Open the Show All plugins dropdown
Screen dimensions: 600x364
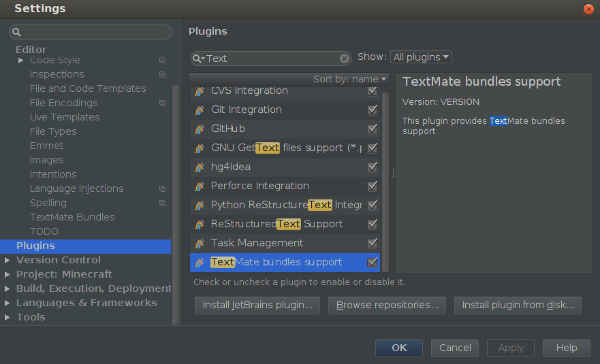(x=421, y=57)
